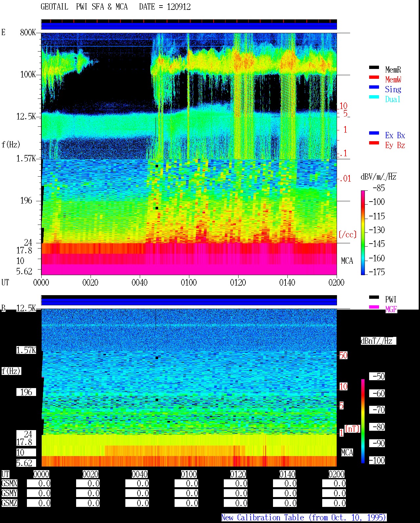Click the blue Sing legend swatch
This screenshot has width=420, height=523.
(374, 87)
